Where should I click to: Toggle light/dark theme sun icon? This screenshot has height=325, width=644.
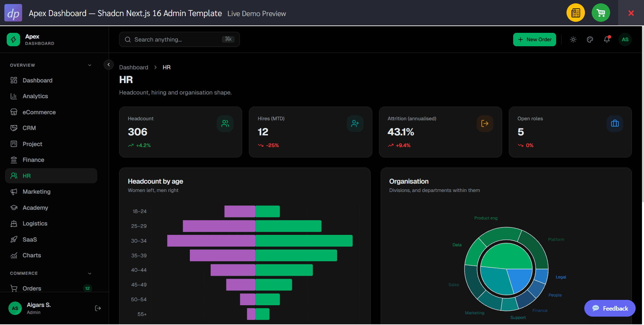[x=573, y=40]
